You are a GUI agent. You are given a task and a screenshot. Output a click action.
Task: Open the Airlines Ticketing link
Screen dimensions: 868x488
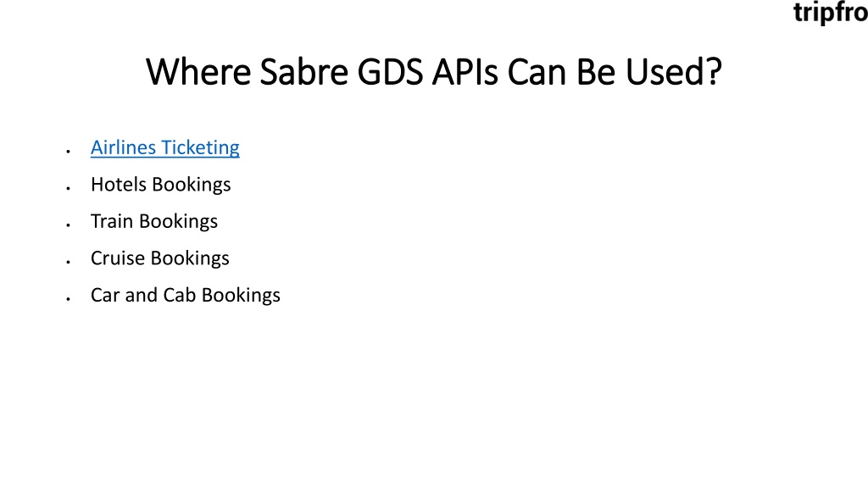(165, 147)
